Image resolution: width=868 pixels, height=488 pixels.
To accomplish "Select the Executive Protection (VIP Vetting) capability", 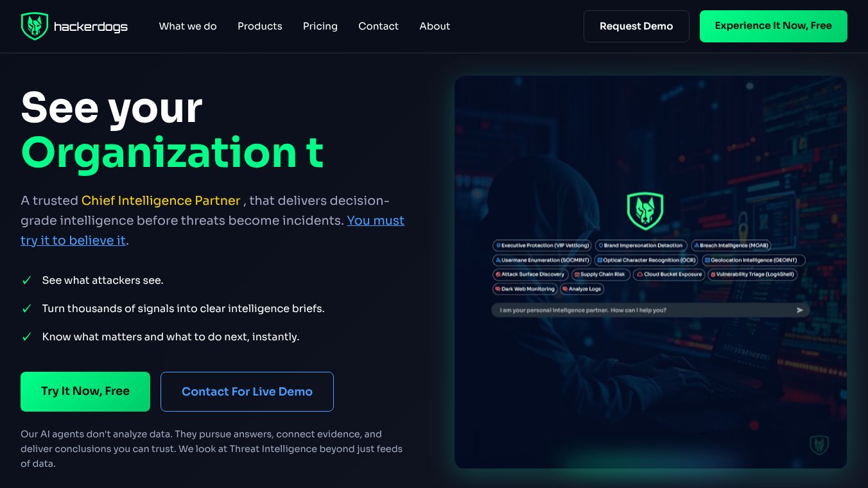I will 542,245.
